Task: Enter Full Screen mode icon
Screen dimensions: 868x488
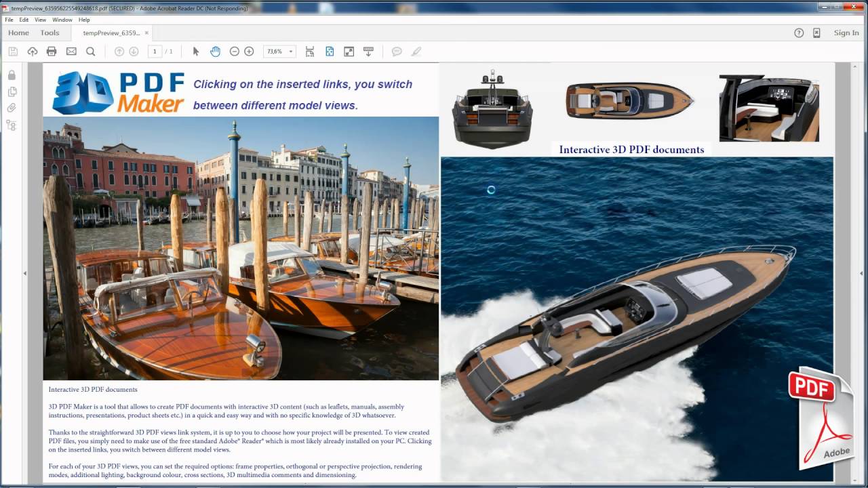Action: coord(349,52)
